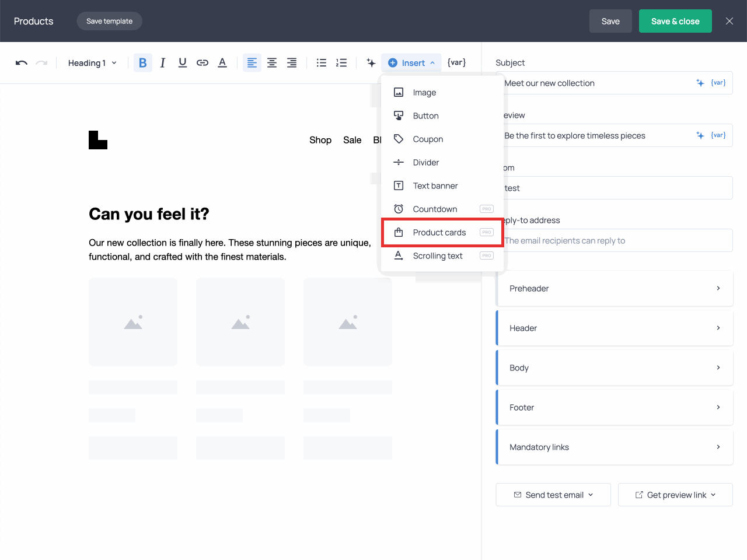Open the Heading 1 style dropdown
The height and width of the screenshot is (560, 747).
(92, 63)
